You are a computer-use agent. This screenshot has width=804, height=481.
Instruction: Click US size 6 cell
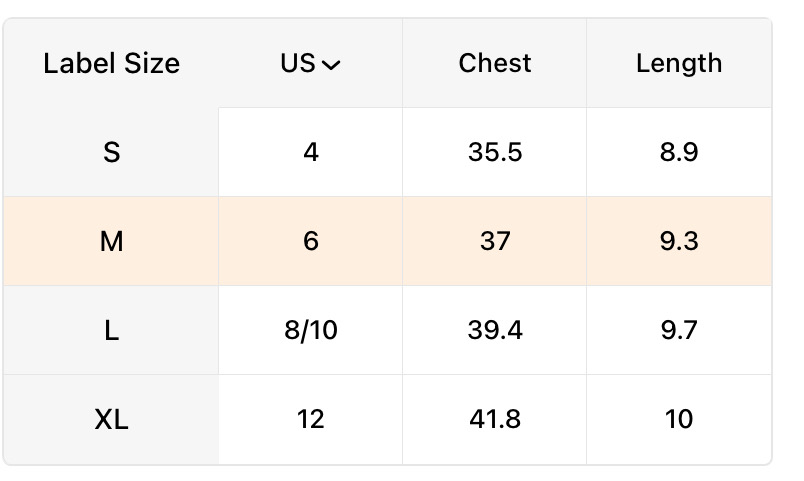(x=311, y=241)
